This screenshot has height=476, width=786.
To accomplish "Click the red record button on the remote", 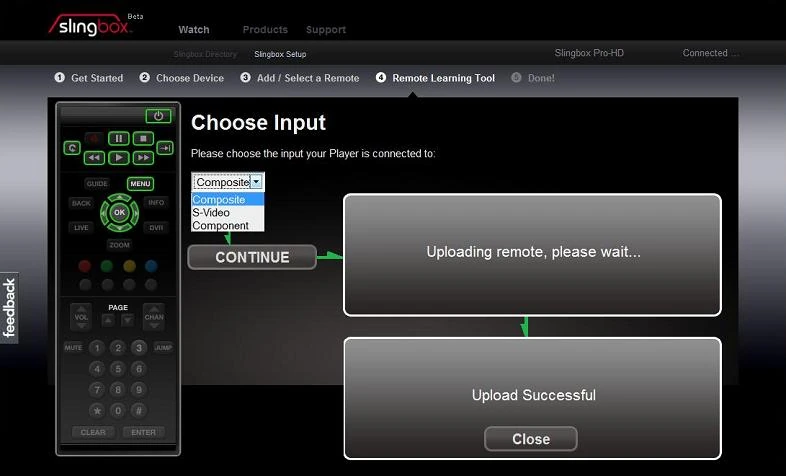I will click(93, 138).
